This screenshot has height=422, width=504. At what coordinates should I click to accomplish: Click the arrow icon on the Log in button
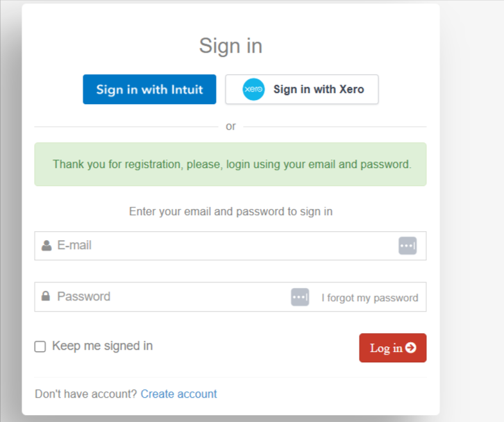(411, 348)
